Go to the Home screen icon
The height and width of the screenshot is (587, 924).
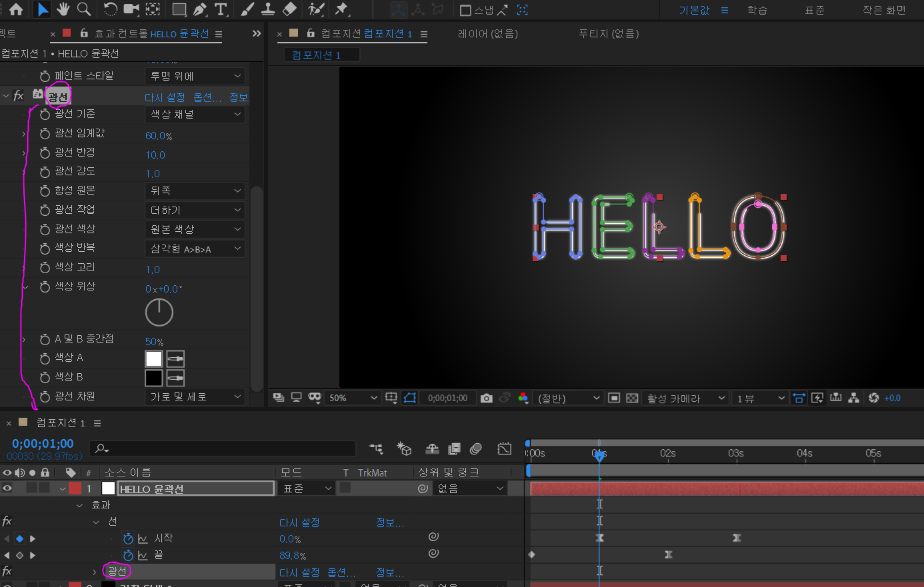15,9
